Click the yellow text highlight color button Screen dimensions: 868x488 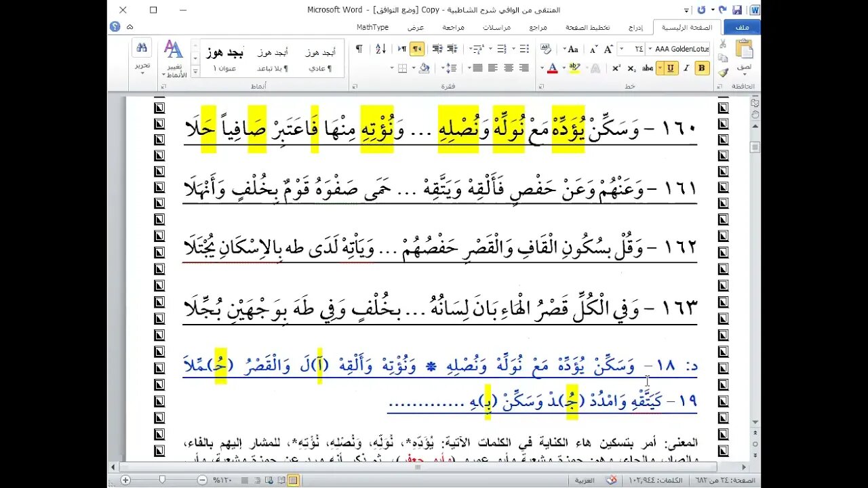coord(575,68)
